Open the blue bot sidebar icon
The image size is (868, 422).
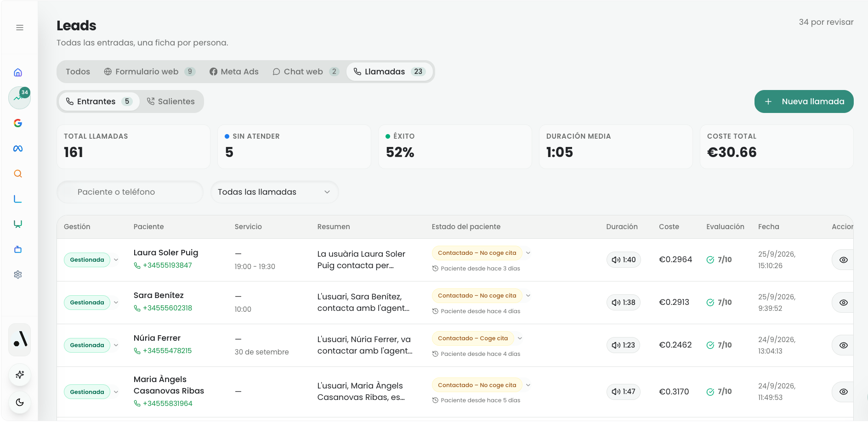[18, 249]
